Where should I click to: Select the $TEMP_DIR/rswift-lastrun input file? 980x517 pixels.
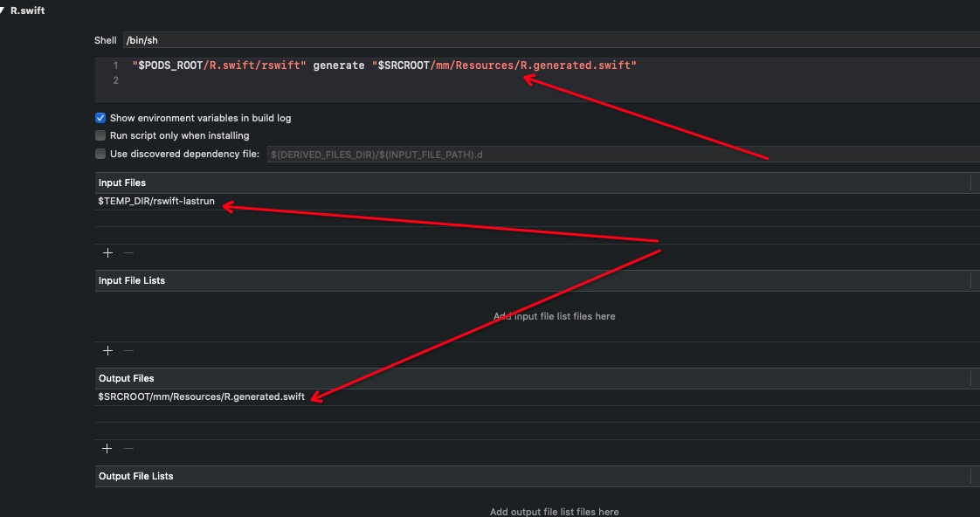(156, 202)
